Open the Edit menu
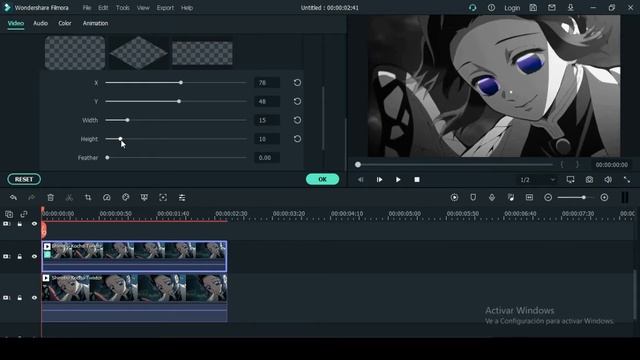 tap(103, 8)
